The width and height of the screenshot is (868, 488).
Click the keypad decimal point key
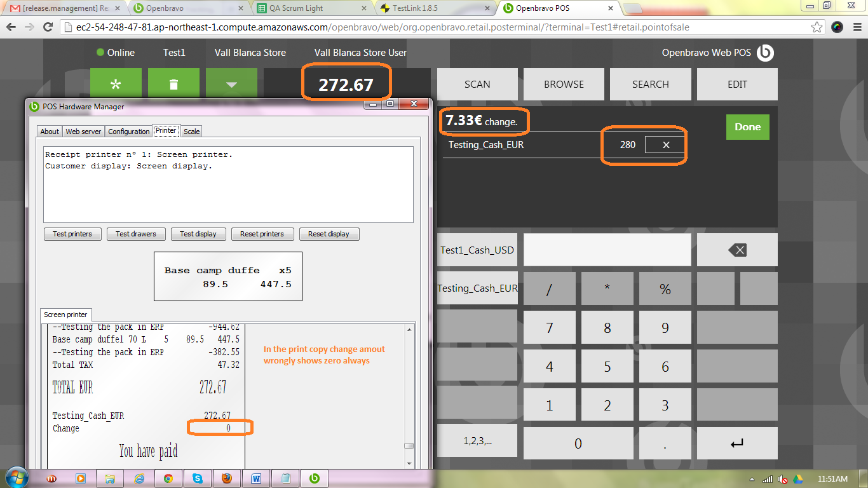pyautogui.click(x=665, y=444)
